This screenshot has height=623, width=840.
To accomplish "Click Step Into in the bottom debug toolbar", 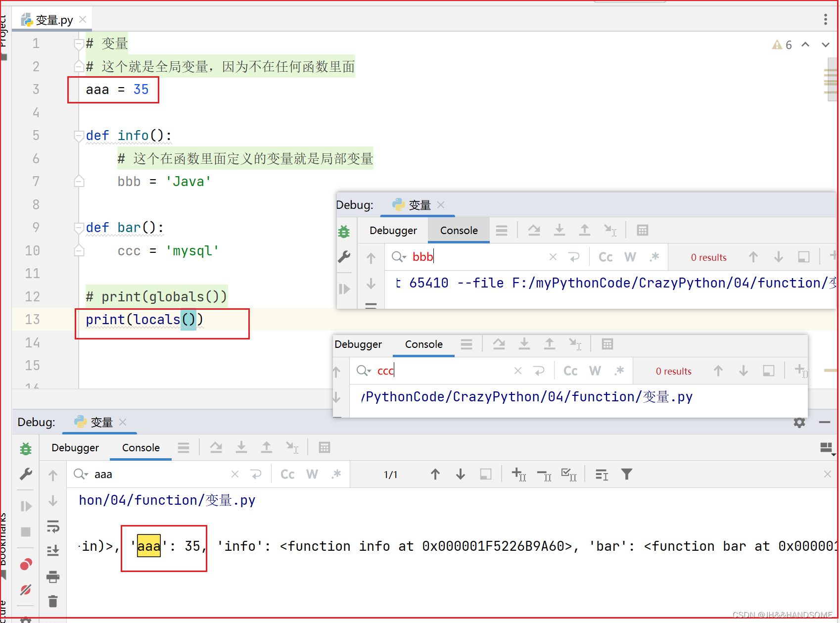I will coord(241,448).
